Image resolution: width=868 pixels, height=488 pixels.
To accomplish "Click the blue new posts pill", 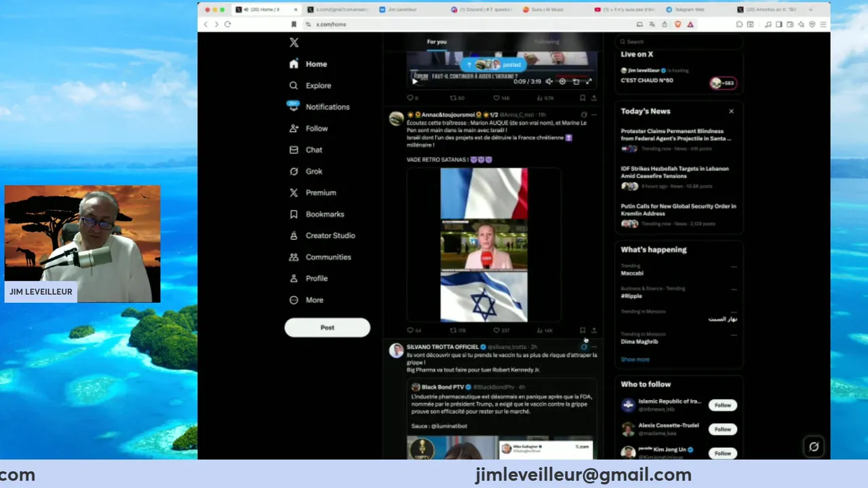I will pos(493,64).
